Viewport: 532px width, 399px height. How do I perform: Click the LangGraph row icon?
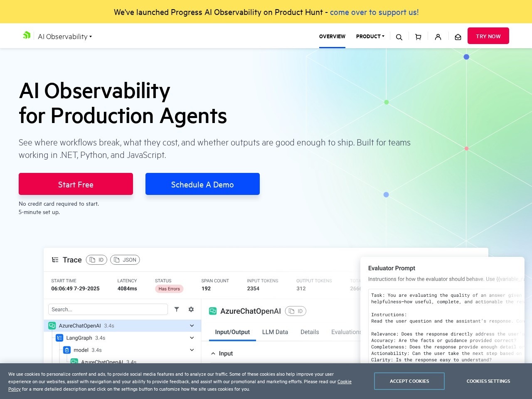coord(59,338)
